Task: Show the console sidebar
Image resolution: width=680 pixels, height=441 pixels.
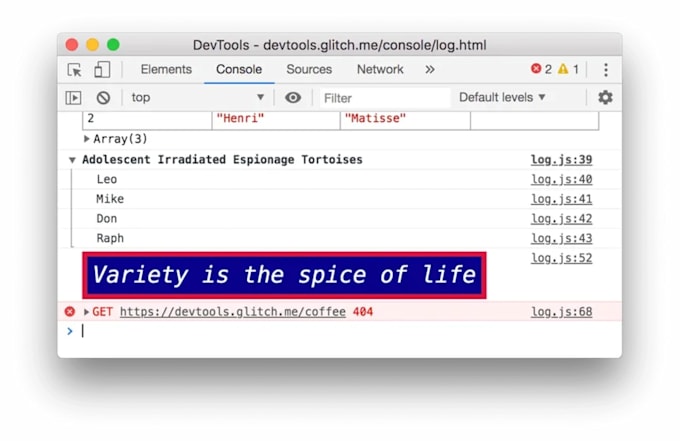Action: 73,98
